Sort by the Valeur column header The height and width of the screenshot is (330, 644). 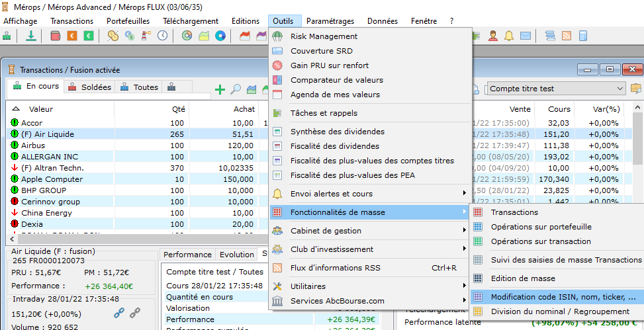pyautogui.click(x=60, y=109)
